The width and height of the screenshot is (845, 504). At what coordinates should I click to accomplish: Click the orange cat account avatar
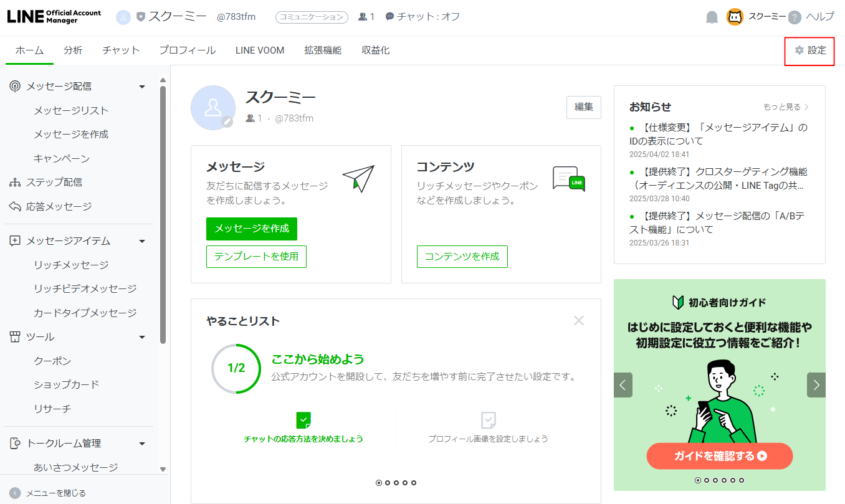735,17
